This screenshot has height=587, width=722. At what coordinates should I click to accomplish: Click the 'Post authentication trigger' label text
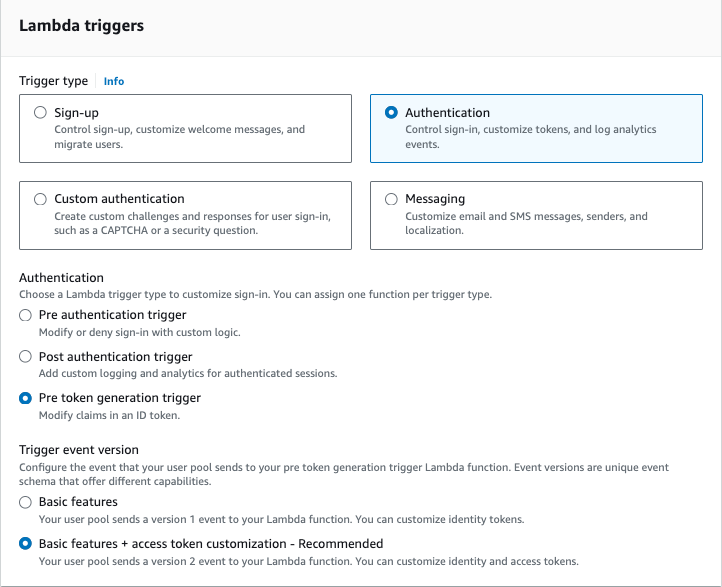pos(116,357)
